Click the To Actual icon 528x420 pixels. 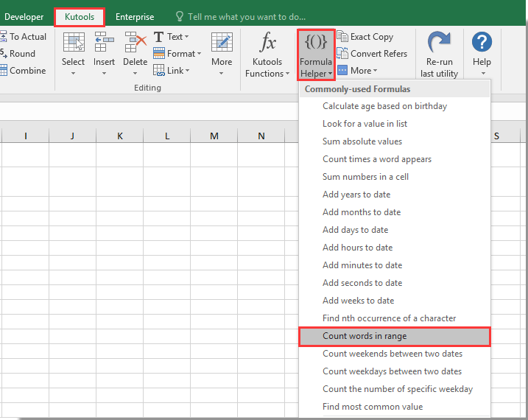[x=3, y=36]
